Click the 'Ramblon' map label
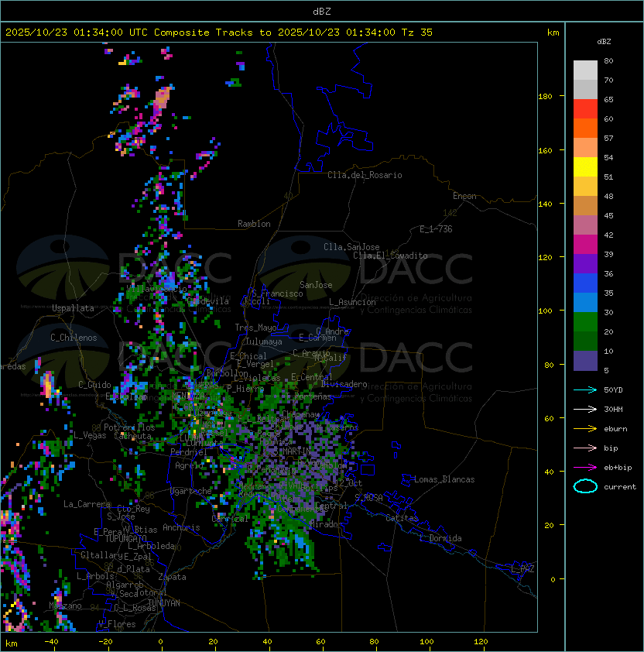Viewport: 644px width, 652px height. pyautogui.click(x=254, y=224)
